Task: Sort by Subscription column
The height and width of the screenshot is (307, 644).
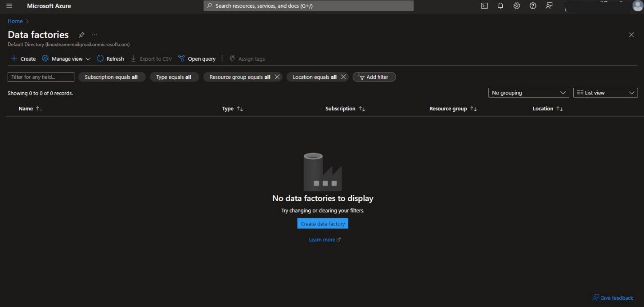Action: pyautogui.click(x=345, y=108)
